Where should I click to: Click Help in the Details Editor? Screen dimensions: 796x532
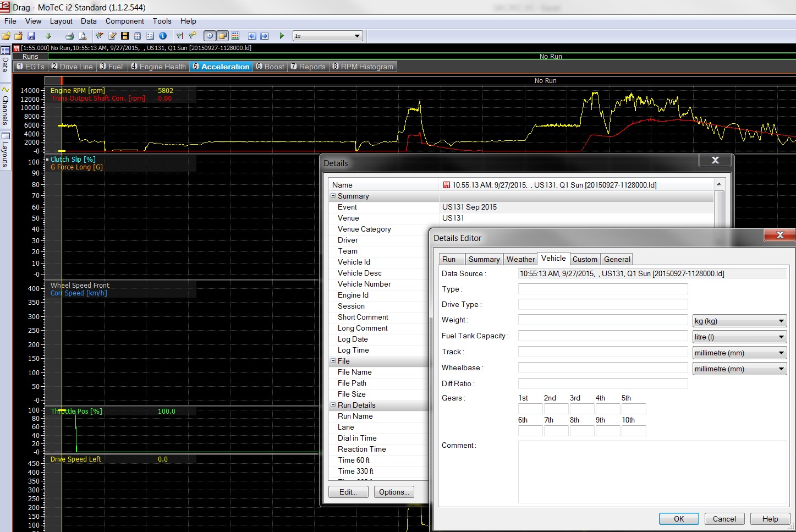(770, 519)
